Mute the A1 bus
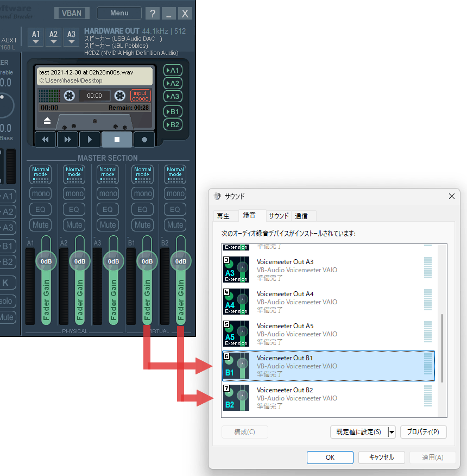Viewport: 467px width, 476px height. 41,225
